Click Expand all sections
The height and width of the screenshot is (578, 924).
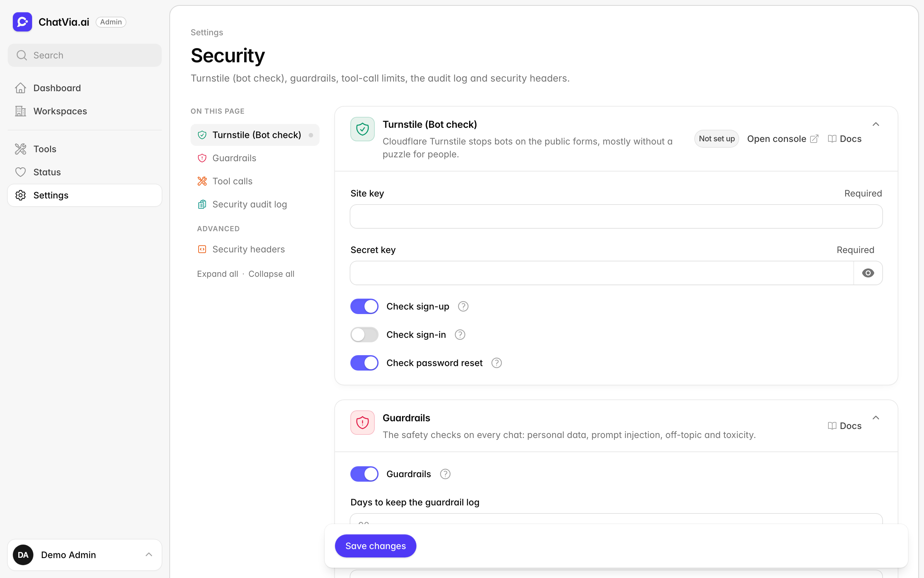click(218, 274)
